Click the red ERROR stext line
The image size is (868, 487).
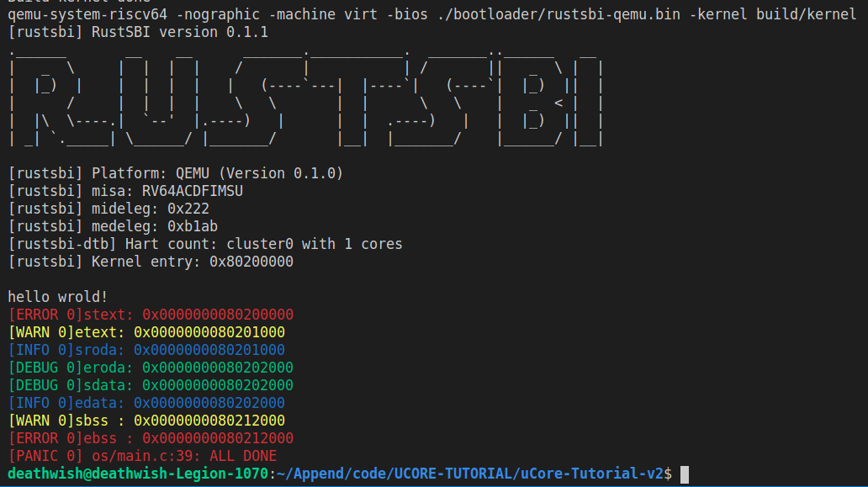coord(151,315)
